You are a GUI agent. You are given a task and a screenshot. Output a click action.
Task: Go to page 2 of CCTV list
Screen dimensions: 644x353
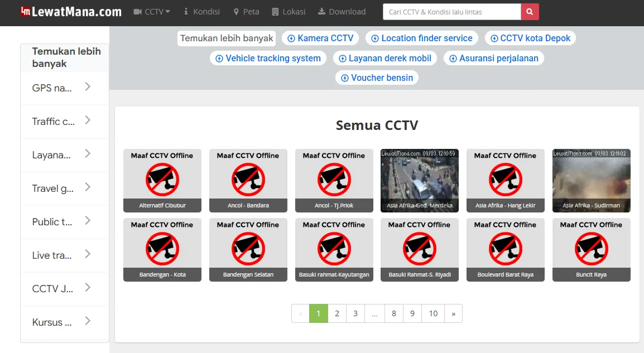click(x=337, y=313)
